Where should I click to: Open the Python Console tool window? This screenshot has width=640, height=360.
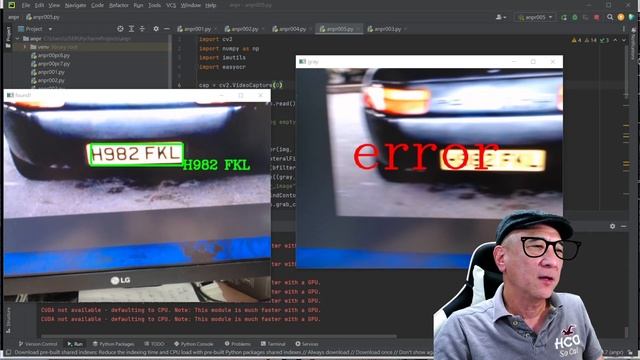pyautogui.click(x=194, y=344)
